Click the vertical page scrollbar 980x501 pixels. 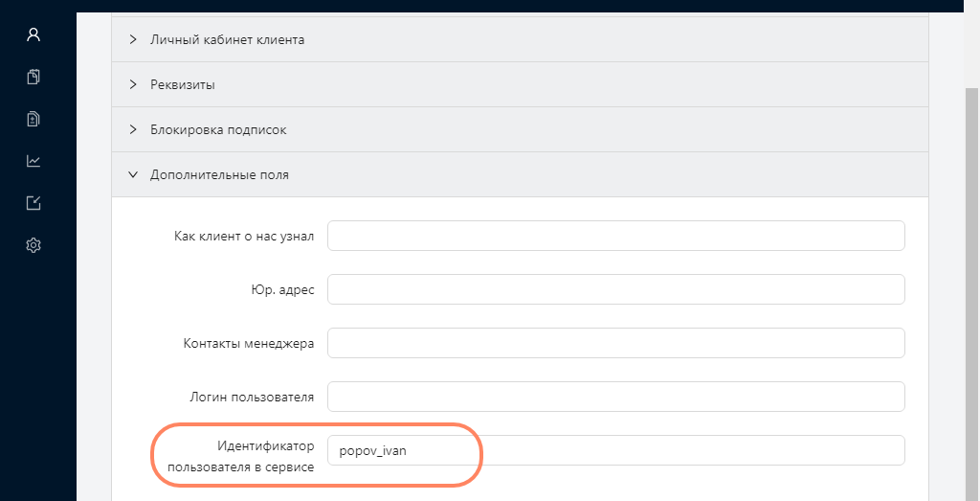point(972,294)
